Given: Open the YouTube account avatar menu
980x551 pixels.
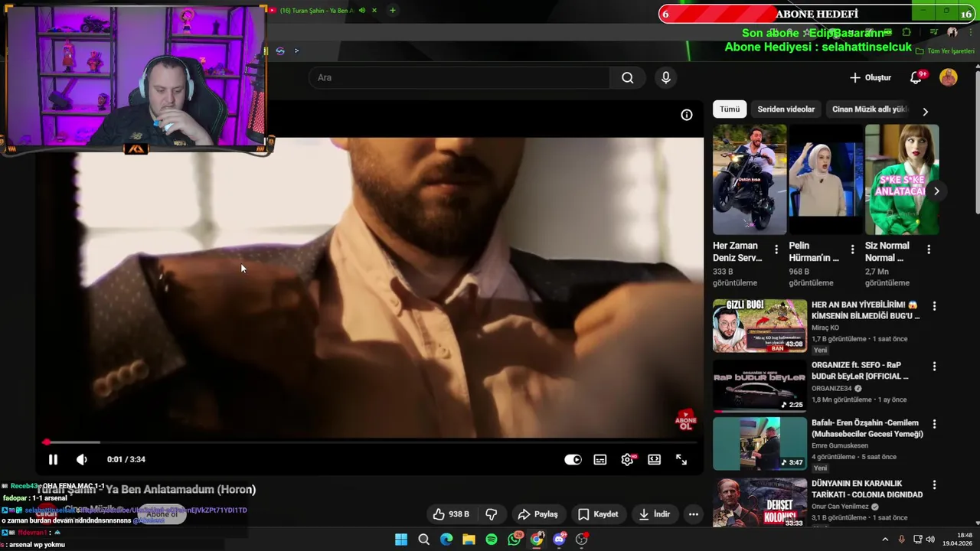Looking at the screenshot, I should coord(949,77).
